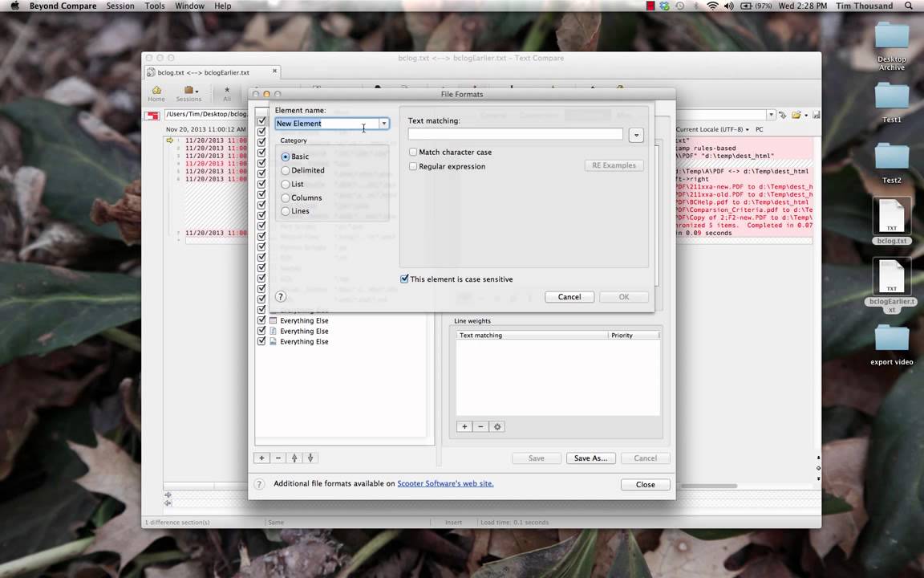Add a new file format with plus button

[261, 458]
